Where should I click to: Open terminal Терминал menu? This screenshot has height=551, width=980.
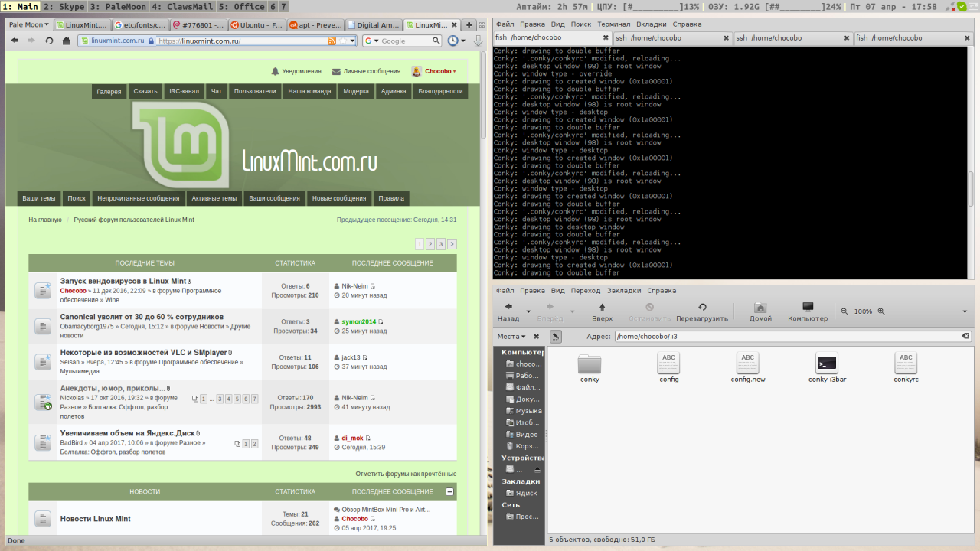[613, 24]
